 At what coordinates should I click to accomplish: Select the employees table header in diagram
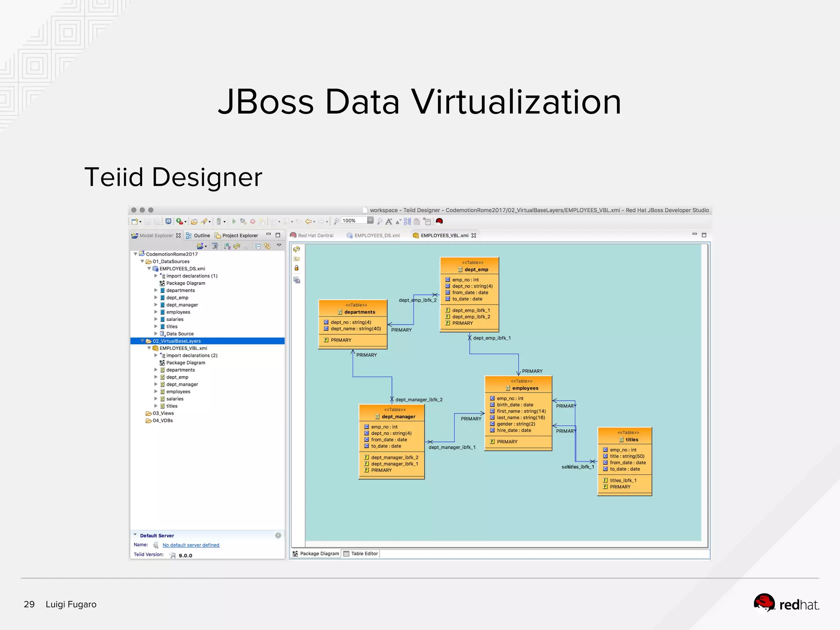518,385
